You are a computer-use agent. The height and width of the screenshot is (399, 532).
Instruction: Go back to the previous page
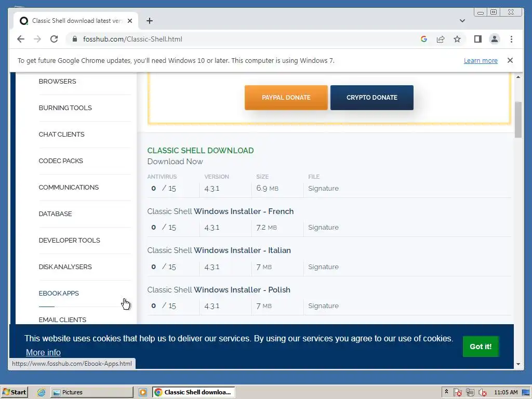click(21, 39)
